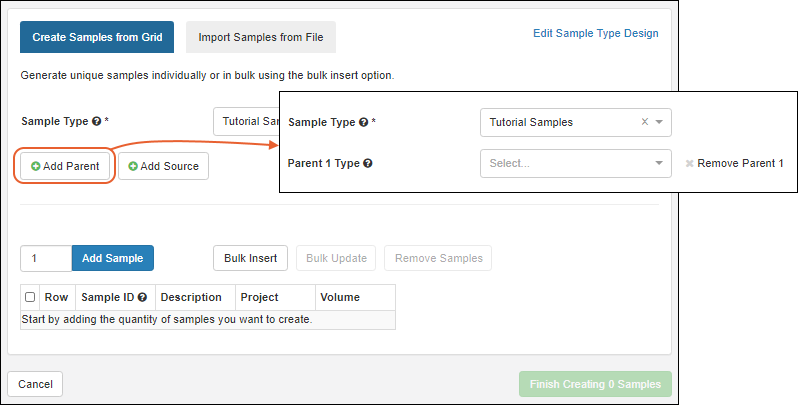798x405 pixels.
Task: Click the Remove Parent 1 x icon
Action: coord(689,163)
